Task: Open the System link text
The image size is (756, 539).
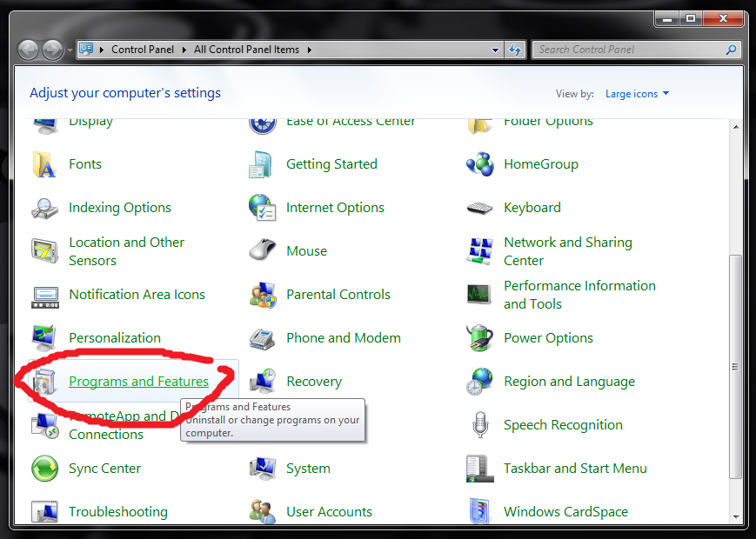Action: coord(308,469)
